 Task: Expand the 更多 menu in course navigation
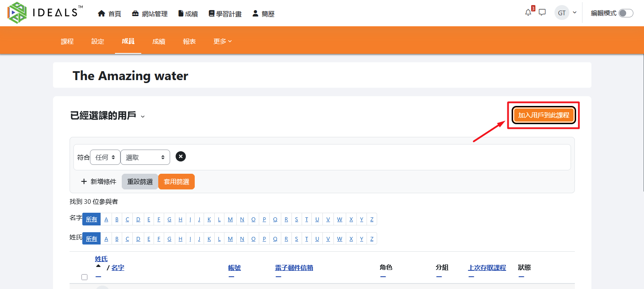[222, 41]
